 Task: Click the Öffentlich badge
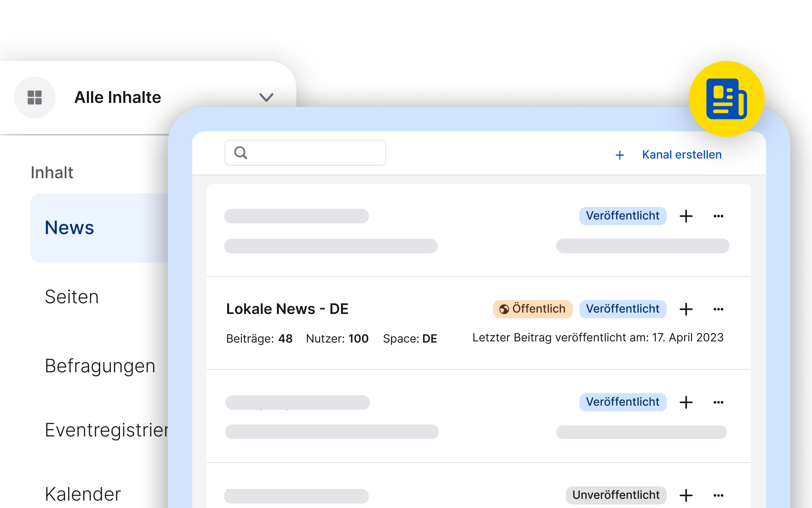pyautogui.click(x=532, y=309)
